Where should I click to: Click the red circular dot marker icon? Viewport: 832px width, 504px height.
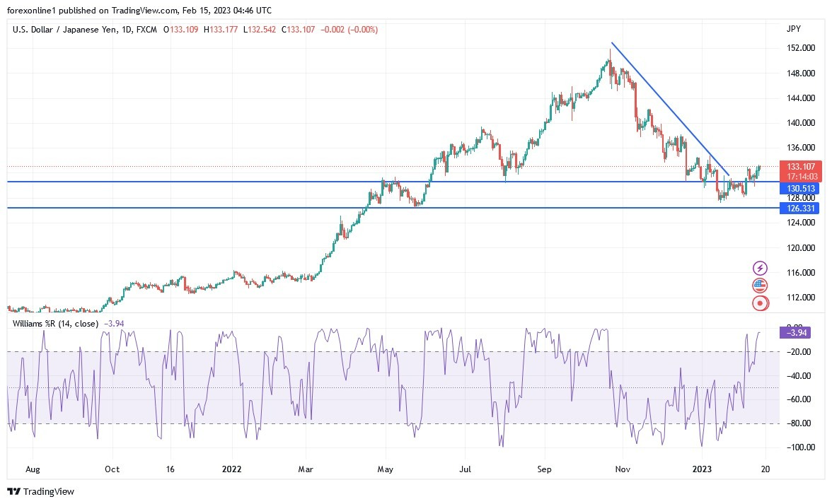(x=760, y=303)
